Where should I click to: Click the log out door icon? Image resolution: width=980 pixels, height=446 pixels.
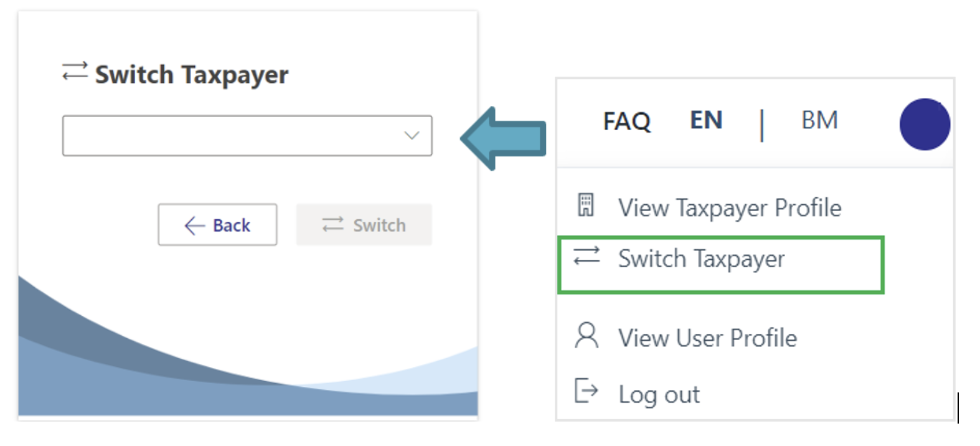click(586, 391)
